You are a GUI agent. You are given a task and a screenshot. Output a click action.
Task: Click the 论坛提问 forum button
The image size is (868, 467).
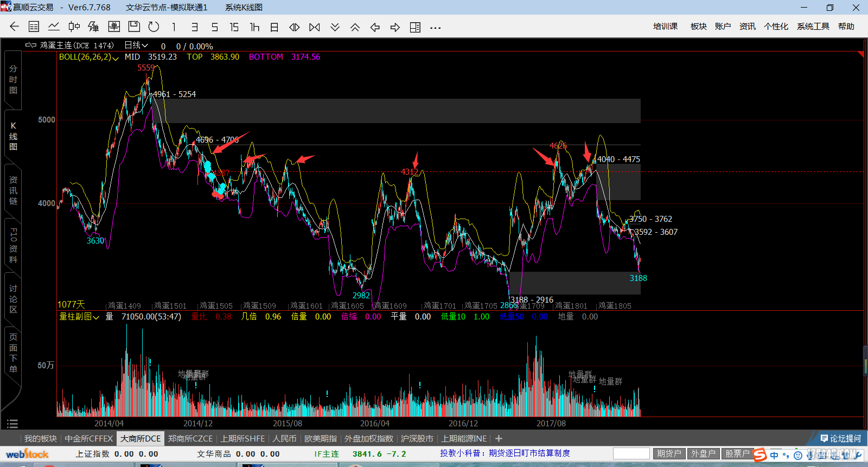tap(841, 438)
